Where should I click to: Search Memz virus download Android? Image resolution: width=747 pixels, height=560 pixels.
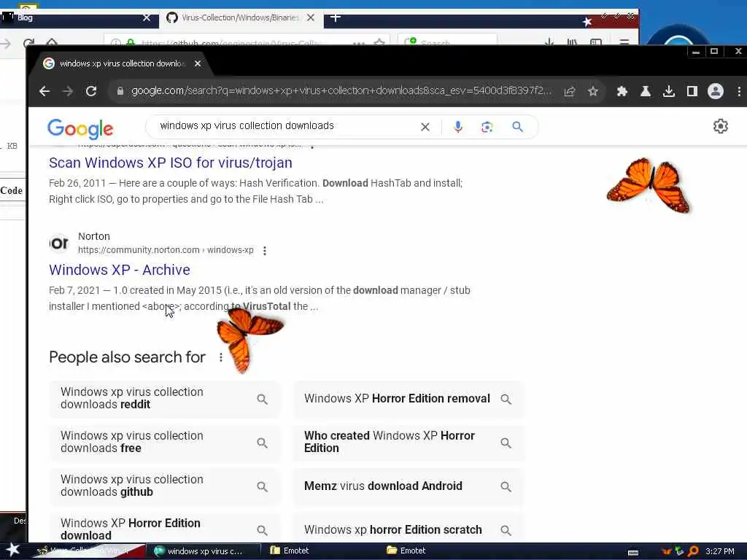[x=409, y=486]
